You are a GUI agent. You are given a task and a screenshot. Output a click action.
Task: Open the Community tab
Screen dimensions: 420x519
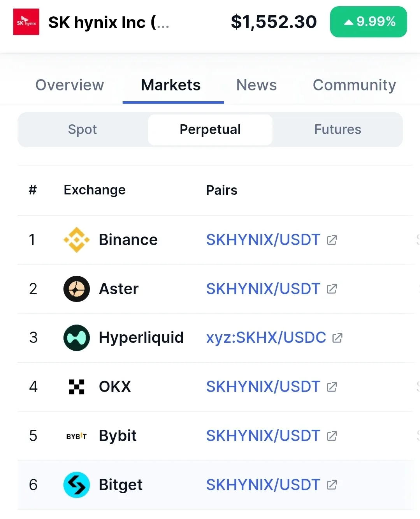(355, 85)
